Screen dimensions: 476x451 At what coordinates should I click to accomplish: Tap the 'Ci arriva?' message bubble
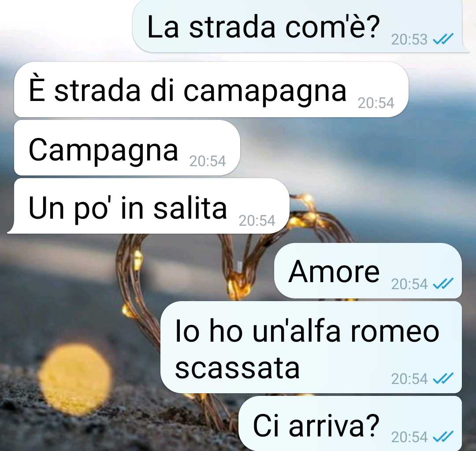(x=350, y=423)
